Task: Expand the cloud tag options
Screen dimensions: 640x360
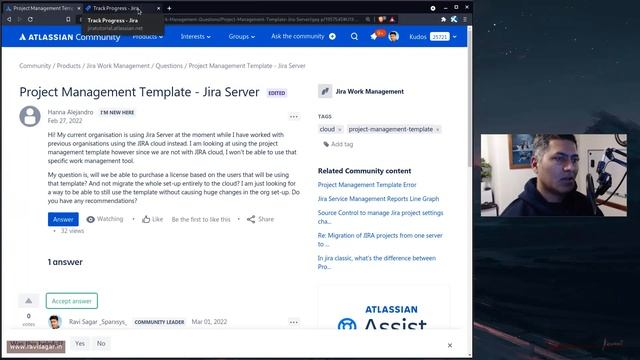Action: tap(340, 129)
